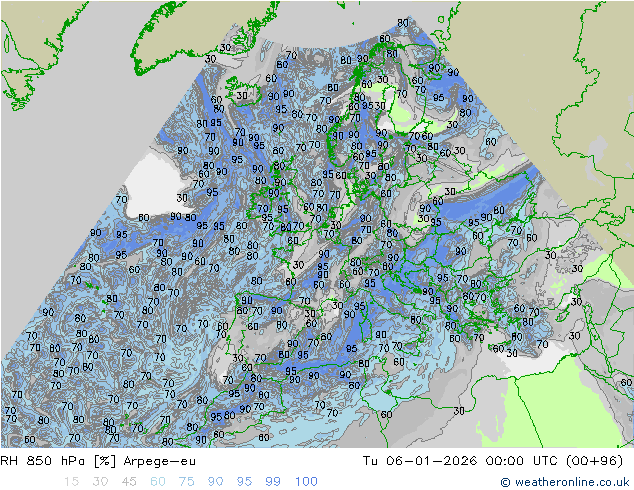Click legend value 30

click(x=100, y=482)
